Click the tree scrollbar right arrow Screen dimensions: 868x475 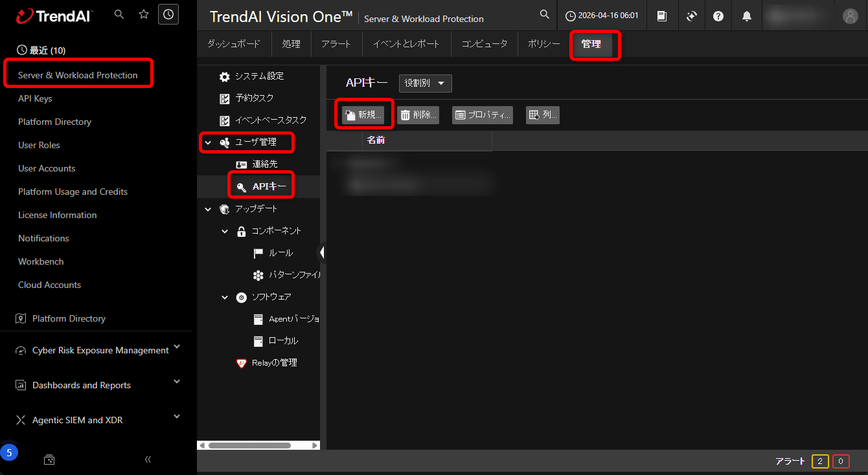[315, 445]
